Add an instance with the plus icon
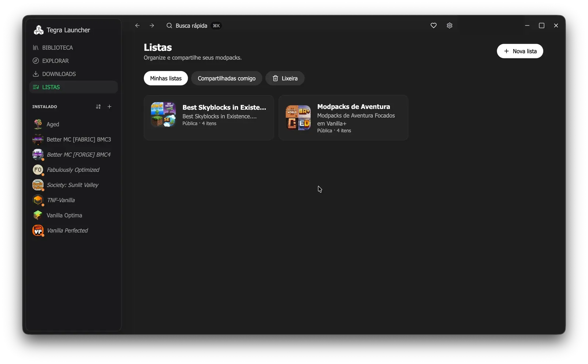The width and height of the screenshot is (588, 364). click(110, 107)
